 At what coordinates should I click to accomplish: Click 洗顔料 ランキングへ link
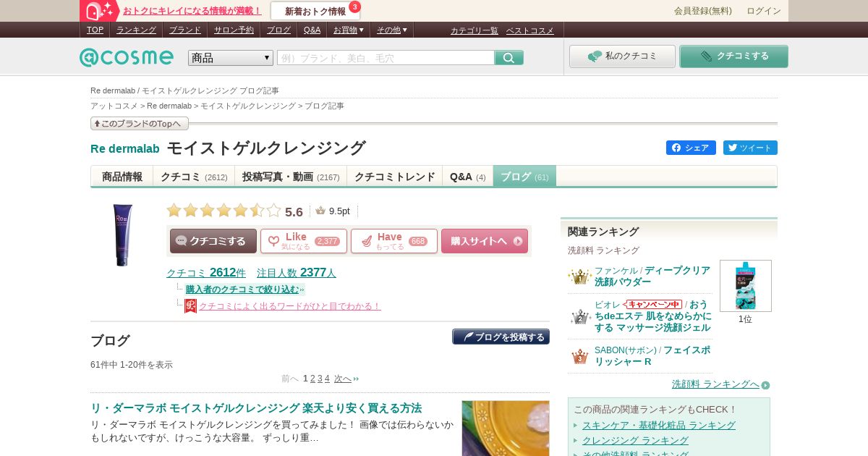pyautogui.click(x=715, y=384)
